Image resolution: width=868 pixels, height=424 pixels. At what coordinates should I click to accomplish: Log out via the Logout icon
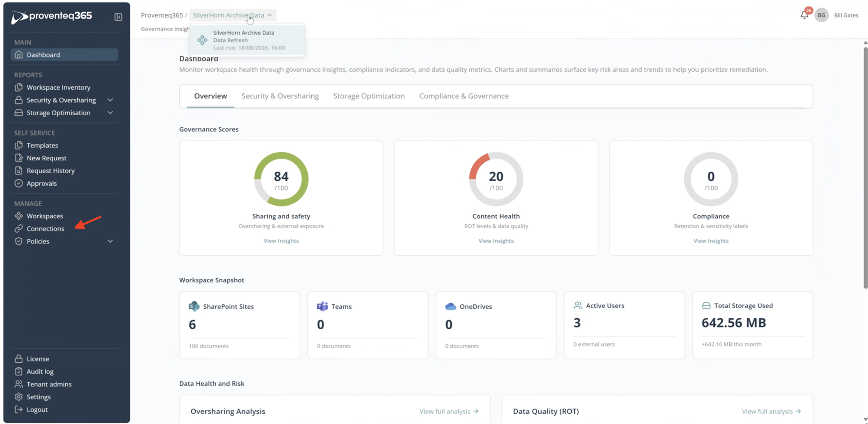(19, 410)
